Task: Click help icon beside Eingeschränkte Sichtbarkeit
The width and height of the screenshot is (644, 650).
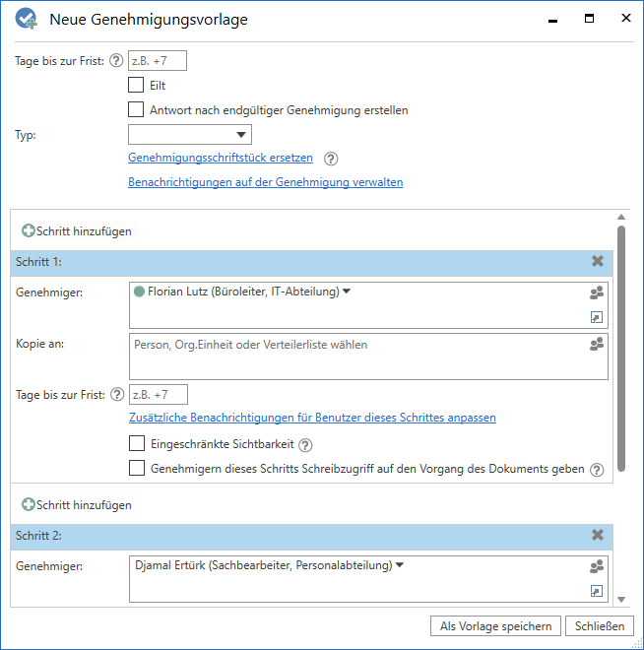Action: tap(305, 445)
